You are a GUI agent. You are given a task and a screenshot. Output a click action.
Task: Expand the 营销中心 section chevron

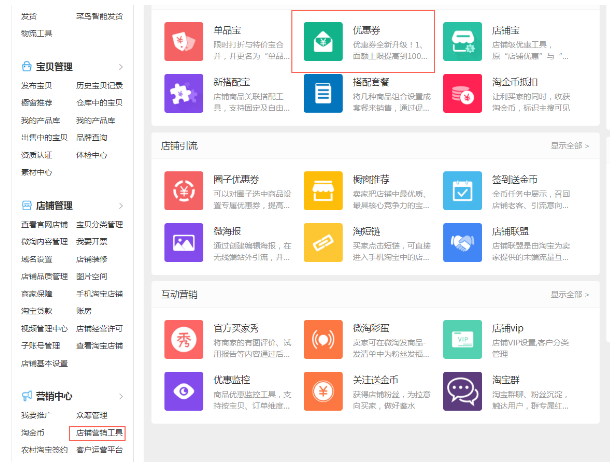coord(121,397)
